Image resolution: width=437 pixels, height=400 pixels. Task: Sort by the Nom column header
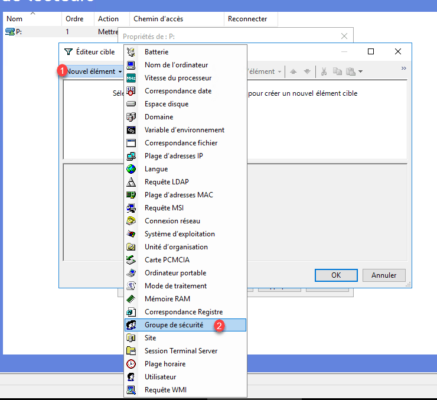tap(32, 19)
